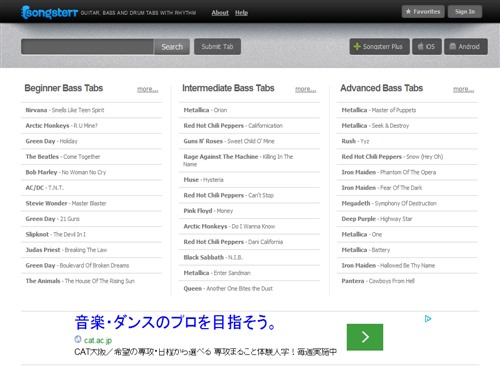Viewport: 500px width, 375px height.
Task: Focus the tab search input field
Action: (87, 47)
